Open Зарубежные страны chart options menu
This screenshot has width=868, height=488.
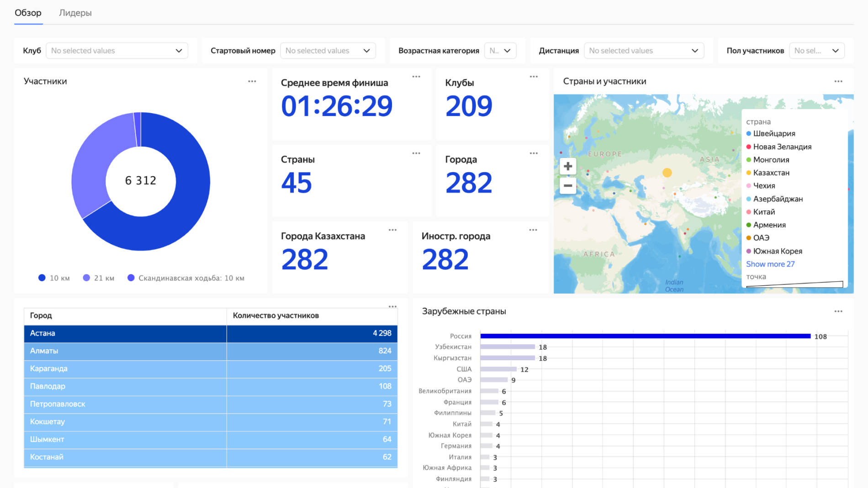coord(838,311)
